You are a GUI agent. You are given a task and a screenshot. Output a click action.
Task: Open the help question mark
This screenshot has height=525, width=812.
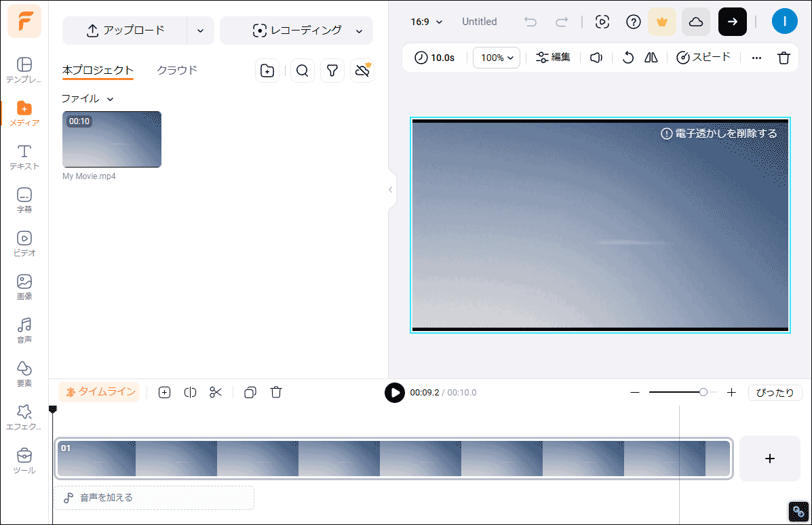pos(634,22)
